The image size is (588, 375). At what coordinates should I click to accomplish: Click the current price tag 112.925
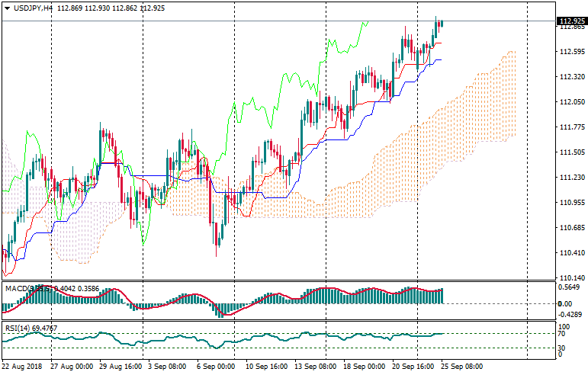[x=570, y=21]
